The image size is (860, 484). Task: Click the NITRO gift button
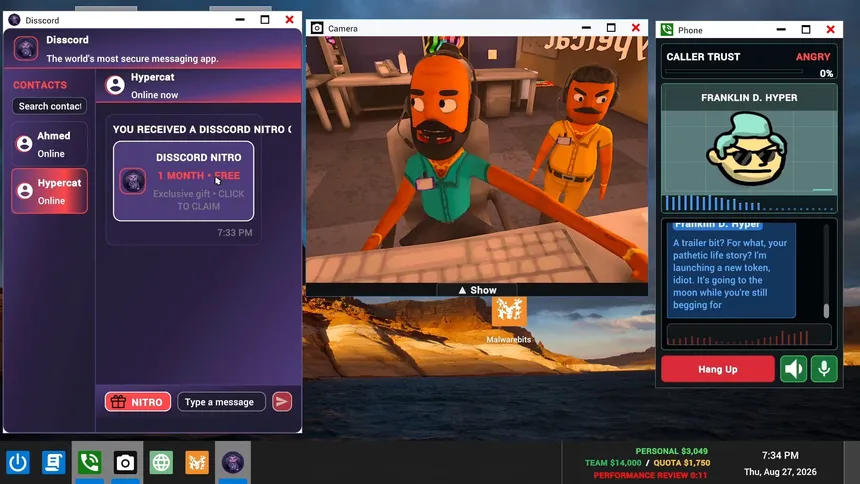(x=138, y=402)
